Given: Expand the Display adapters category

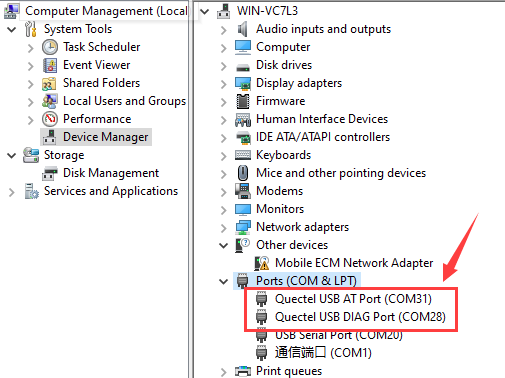Looking at the screenshot, I should click(x=224, y=84).
